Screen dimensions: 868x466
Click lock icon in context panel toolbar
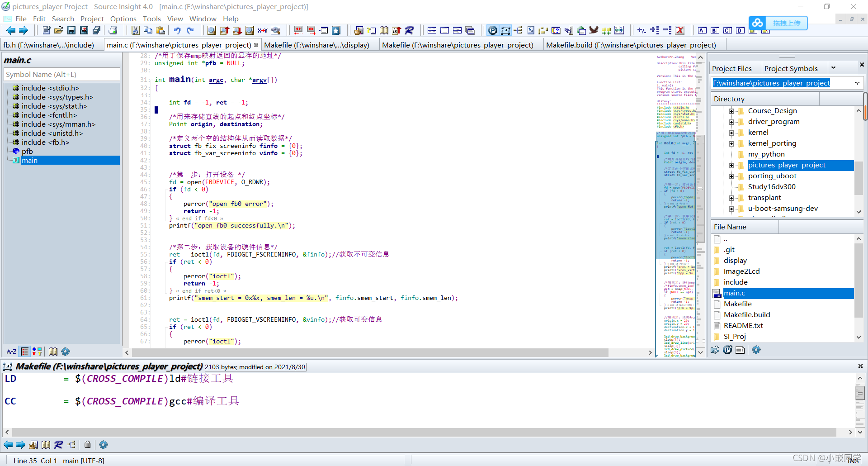point(88,445)
